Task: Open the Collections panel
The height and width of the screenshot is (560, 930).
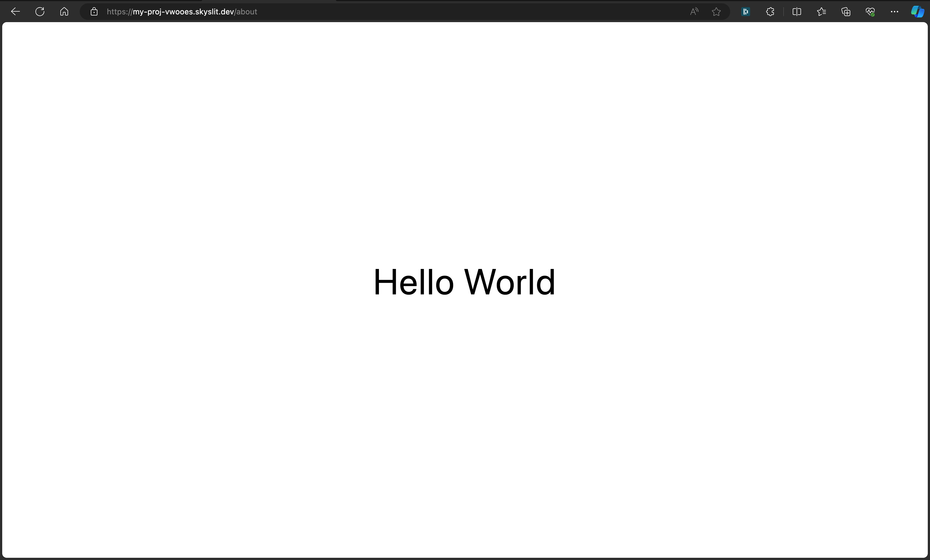Action: (x=846, y=12)
